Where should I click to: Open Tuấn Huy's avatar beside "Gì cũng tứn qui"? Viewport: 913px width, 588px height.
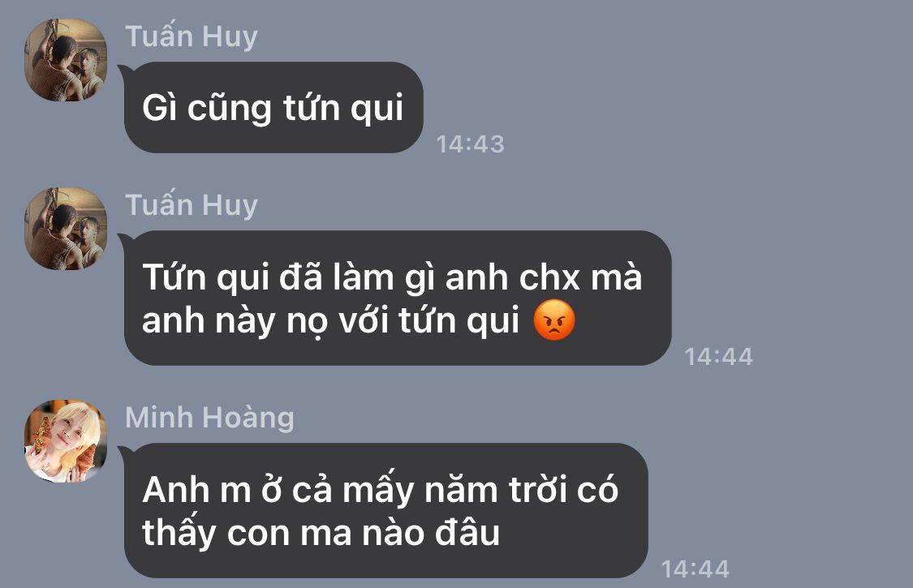pos(66,60)
